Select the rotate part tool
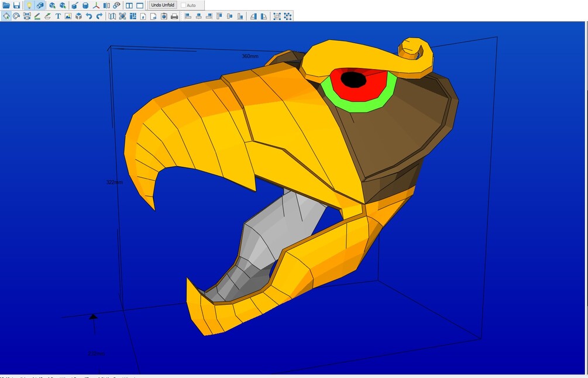 (16, 16)
